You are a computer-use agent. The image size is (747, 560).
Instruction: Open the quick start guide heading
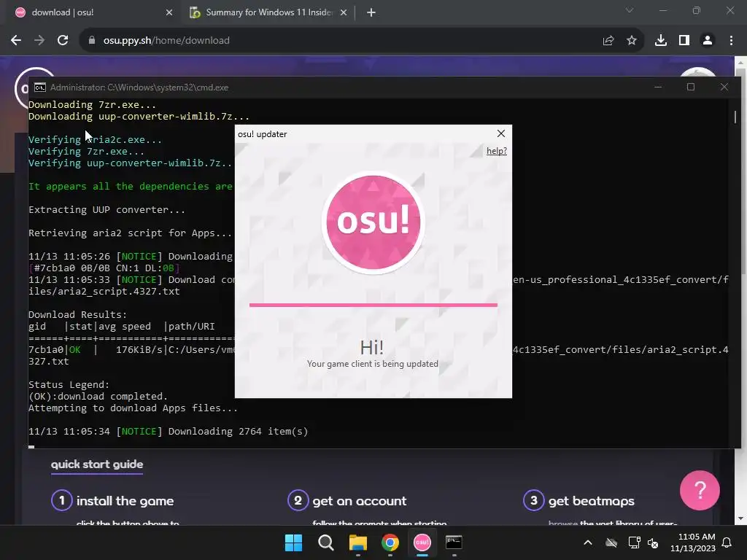point(97,464)
